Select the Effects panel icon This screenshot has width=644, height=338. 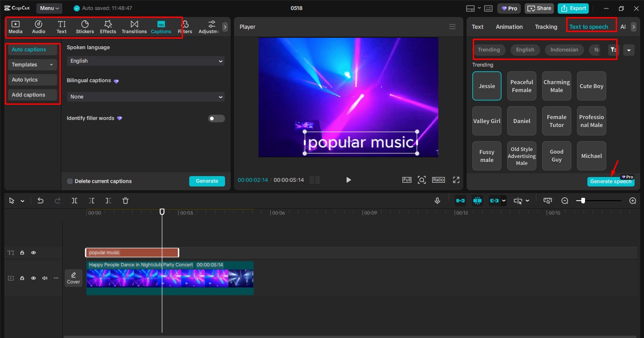[108, 26]
